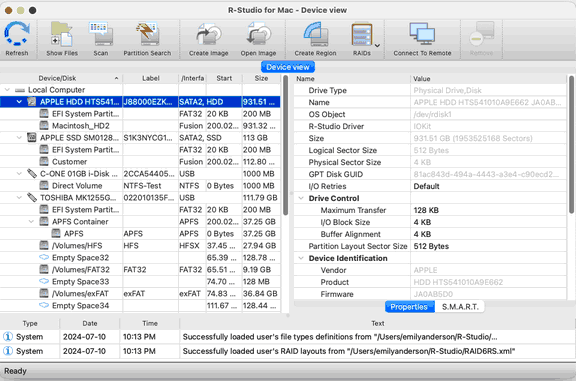576x381 pixels.
Task: Collapse the TOSHIBA MK1255G node
Action: 19,198
